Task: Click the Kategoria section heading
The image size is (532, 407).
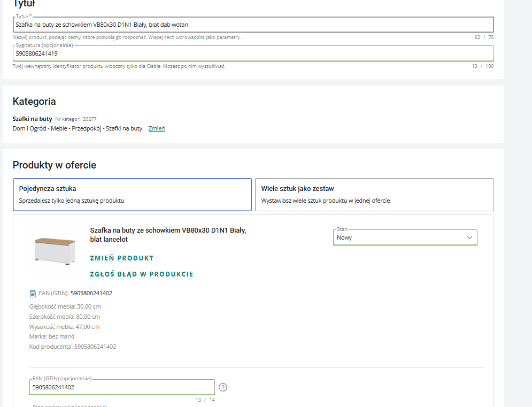Action: click(x=34, y=101)
